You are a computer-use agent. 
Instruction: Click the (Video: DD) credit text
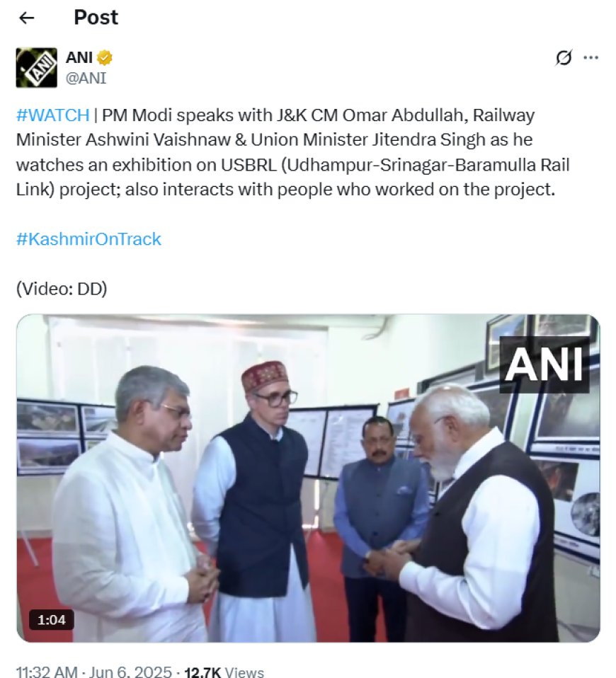coord(62,289)
